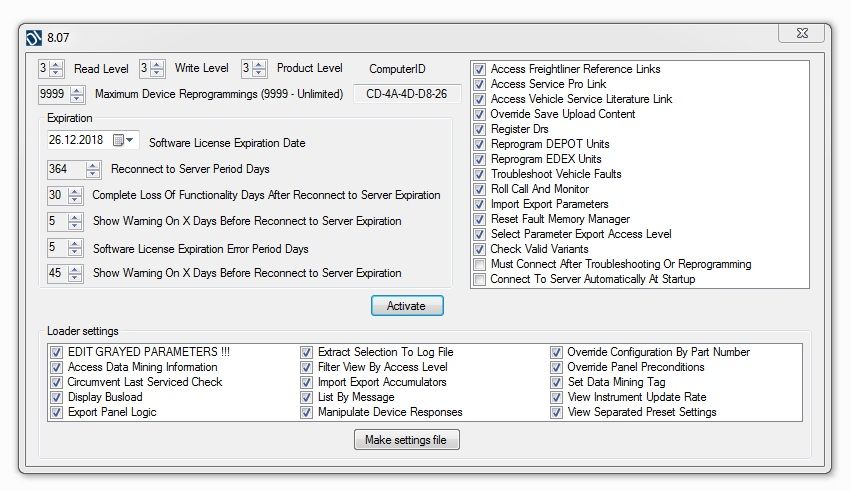850x496 pixels.
Task: Disable Override Panel Preconditions option
Action: [556, 367]
